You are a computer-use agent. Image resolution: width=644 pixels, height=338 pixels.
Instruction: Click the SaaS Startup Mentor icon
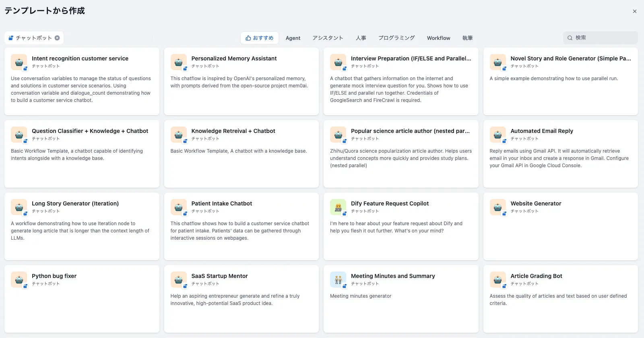(178, 280)
